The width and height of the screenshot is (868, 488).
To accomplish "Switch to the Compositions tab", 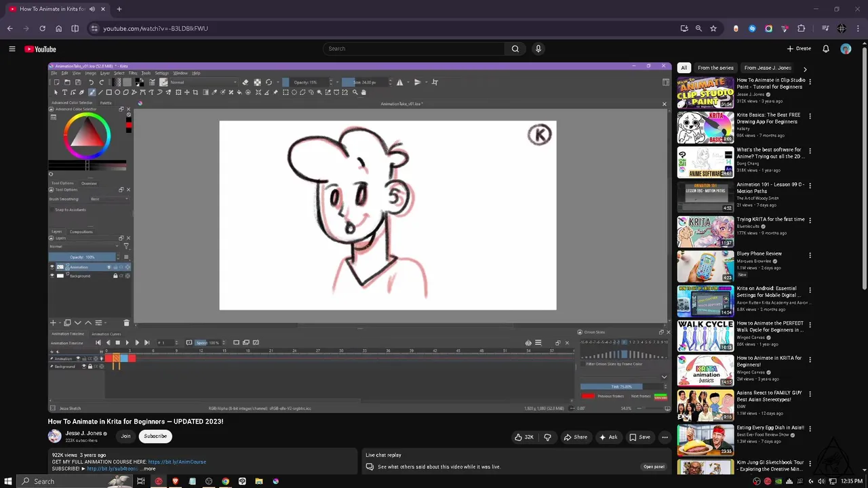I will pyautogui.click(x=81, y=232).
